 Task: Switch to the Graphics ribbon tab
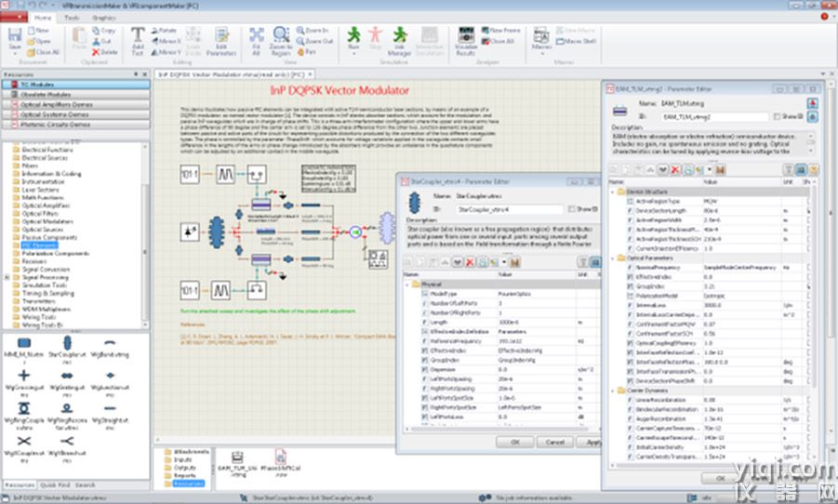tap(103, 18)
